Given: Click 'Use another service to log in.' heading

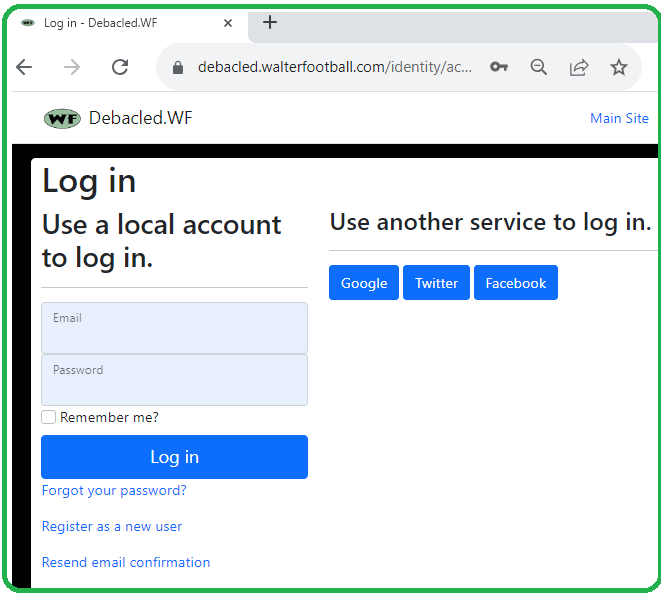Looking at the screenshot, I should click(x=490, y=222).
